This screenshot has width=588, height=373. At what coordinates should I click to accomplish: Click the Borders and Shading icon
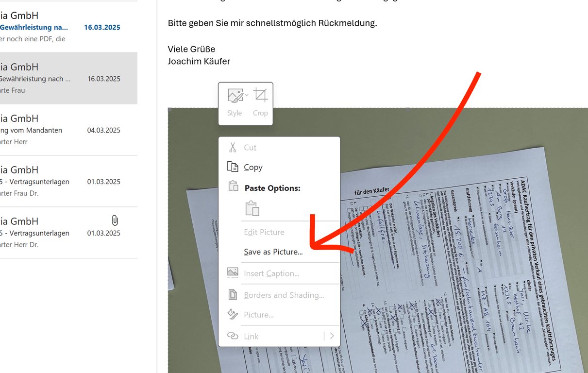tap(233, 295)
